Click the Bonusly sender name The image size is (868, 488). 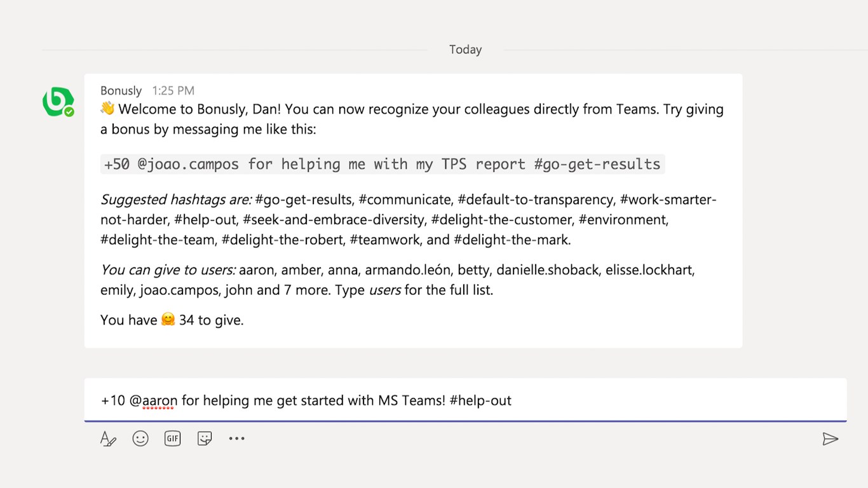click(x=121, y=90)
